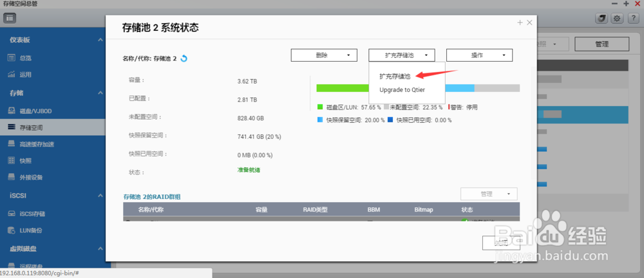
Task: Click the snapshot reserved value 741.41 GB (20 %)
Action: (259, 136)
